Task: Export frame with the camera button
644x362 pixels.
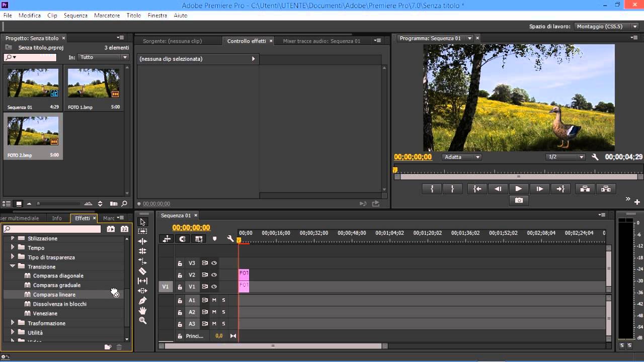Action: 519,200
